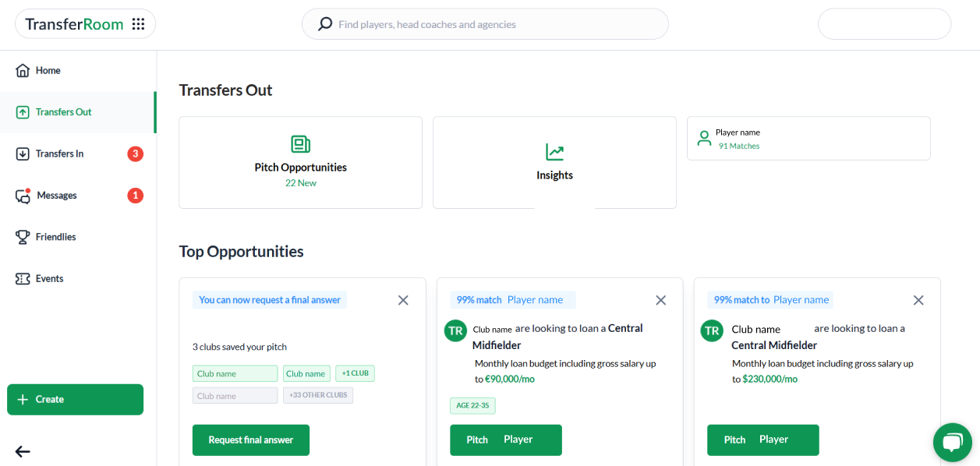The width and height of the screenshot is (980, 466).
Task: Open the chat support bubble
Action: pos(952,443)
